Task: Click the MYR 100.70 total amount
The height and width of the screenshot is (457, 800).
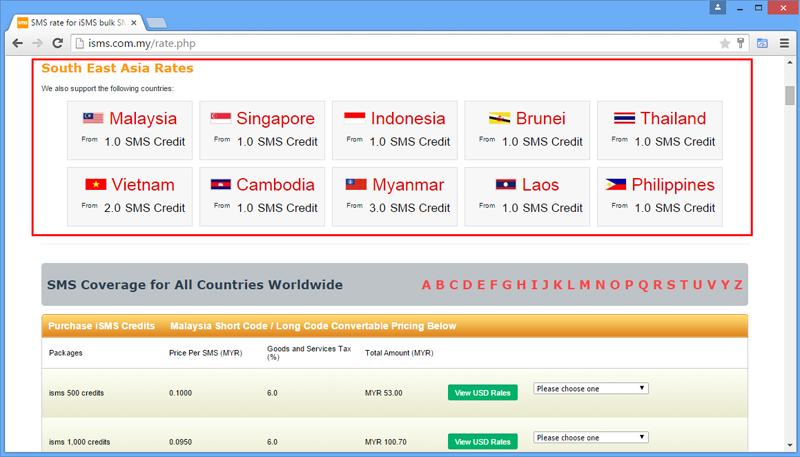Action: [x=386, y=442]
